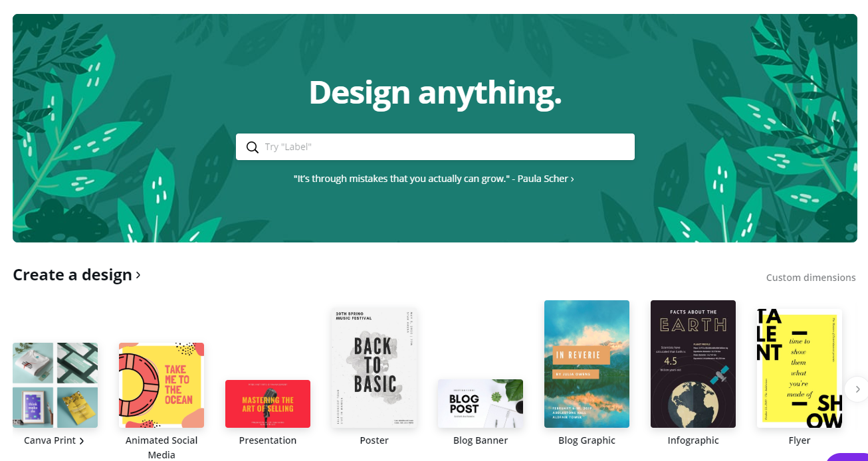Choose the In Reverie Blog Graphic thumbnail
Image resolution: width=868 pixels, height=461 pixels.
pyautogui.click(x=587, y=364)
